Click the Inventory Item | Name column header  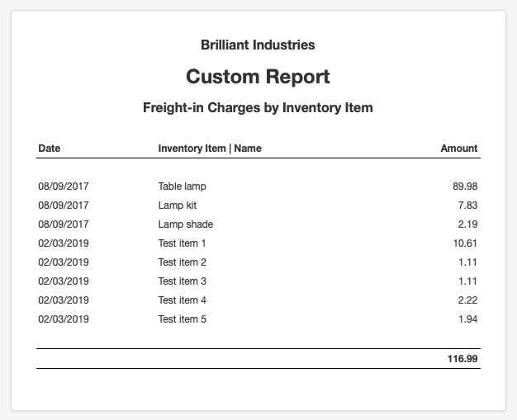[x=210, y=149]
